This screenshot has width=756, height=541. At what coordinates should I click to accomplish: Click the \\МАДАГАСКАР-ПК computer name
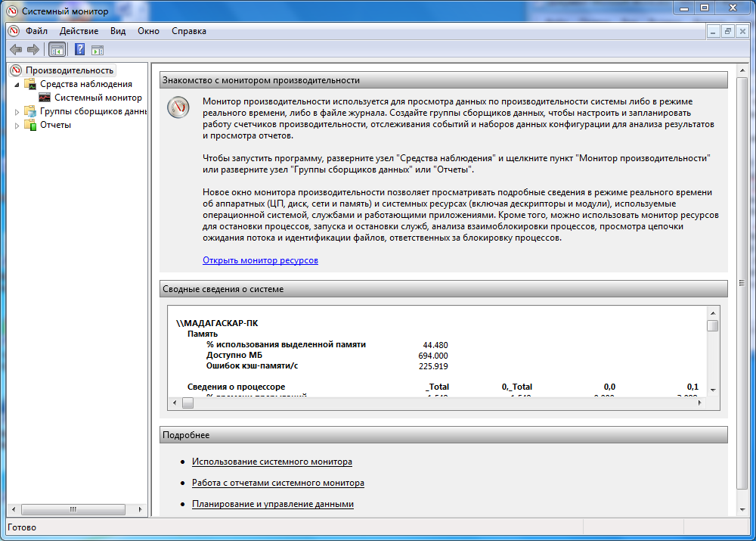(217, 323)
